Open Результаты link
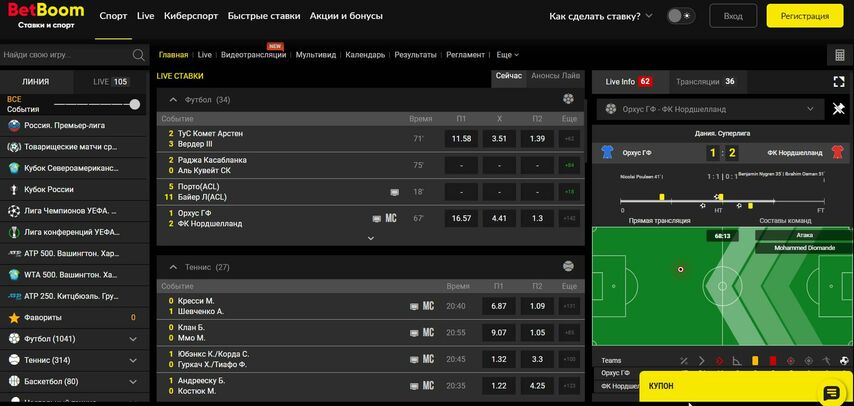This screenshot has height=406, width=854. coord(416,54)
